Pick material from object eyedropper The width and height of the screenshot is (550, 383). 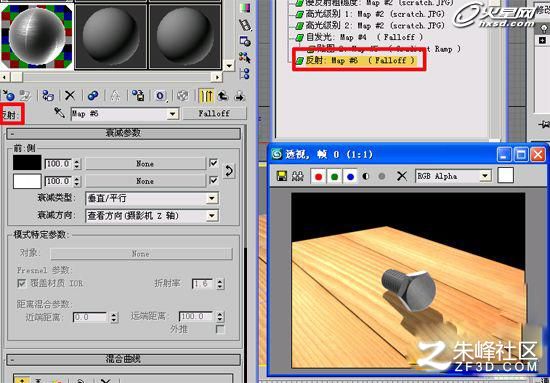60,113
